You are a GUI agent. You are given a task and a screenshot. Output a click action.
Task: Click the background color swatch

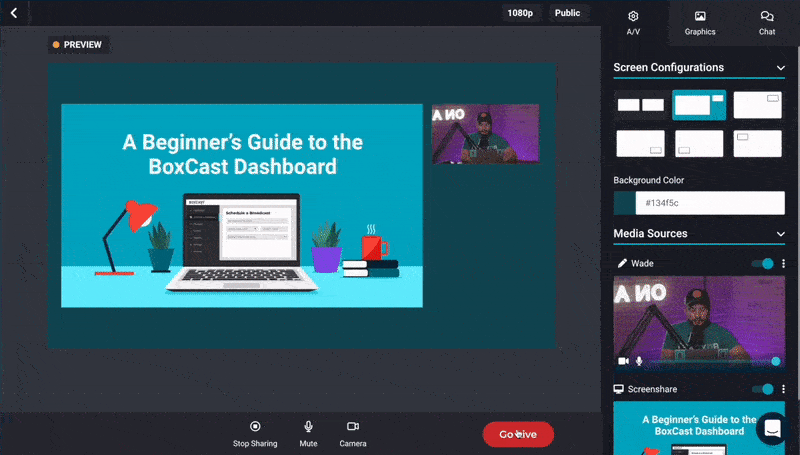click(624, 203)
